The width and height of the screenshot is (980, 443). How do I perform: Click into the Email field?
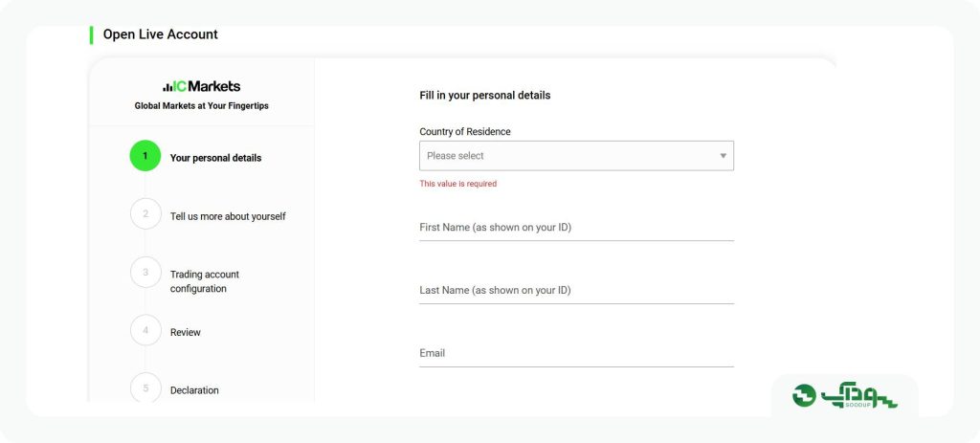click(576, 354)
